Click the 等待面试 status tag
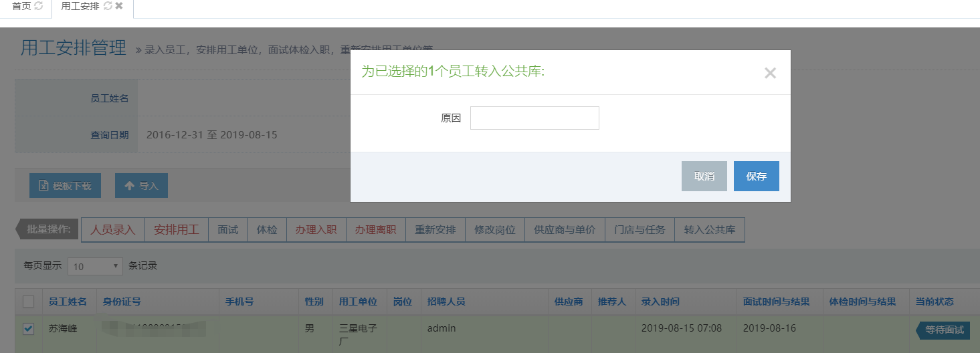 click(x=944, y=330)
